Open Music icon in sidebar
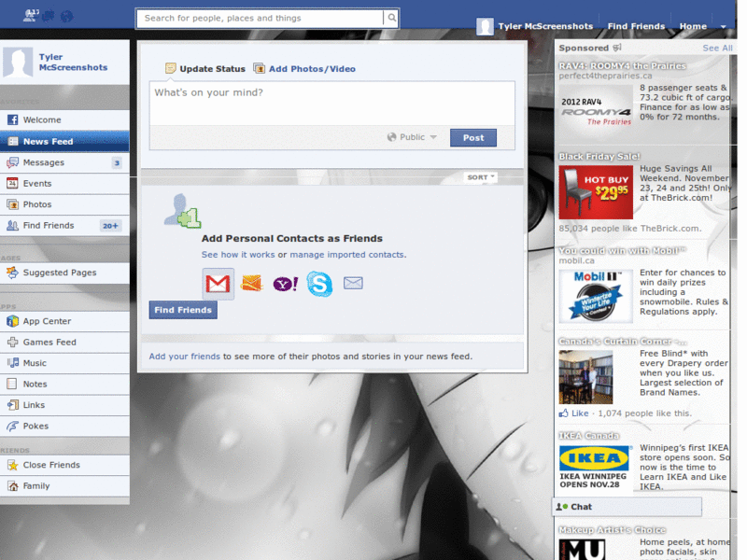The width and height of the screenshot is (747, 560). point(12,363)
